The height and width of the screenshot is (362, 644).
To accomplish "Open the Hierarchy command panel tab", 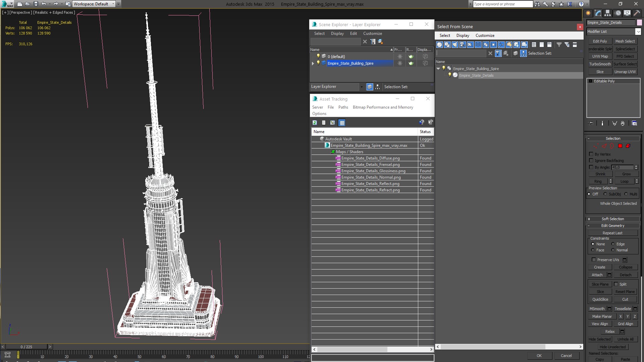I will point(608,13).
